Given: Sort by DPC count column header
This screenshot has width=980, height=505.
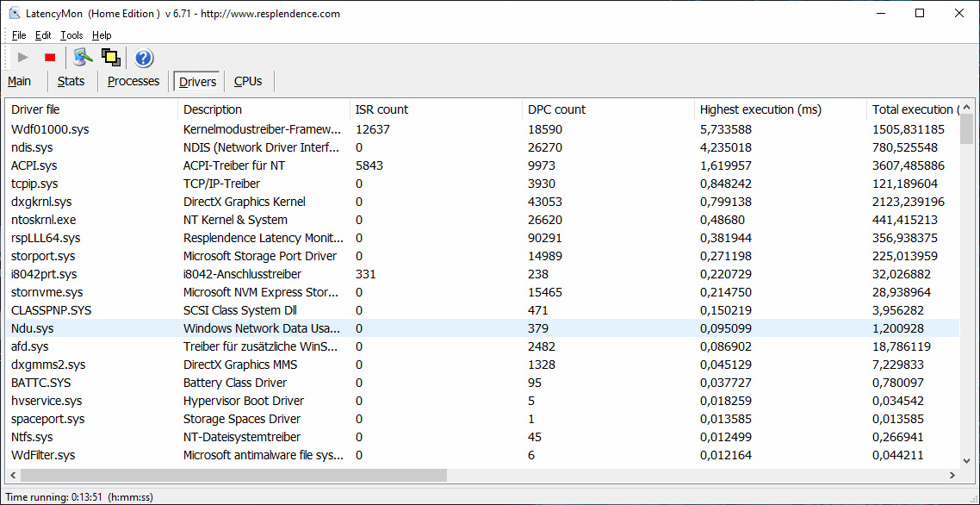Looking at the screenshot, I should tap(608, 109).
